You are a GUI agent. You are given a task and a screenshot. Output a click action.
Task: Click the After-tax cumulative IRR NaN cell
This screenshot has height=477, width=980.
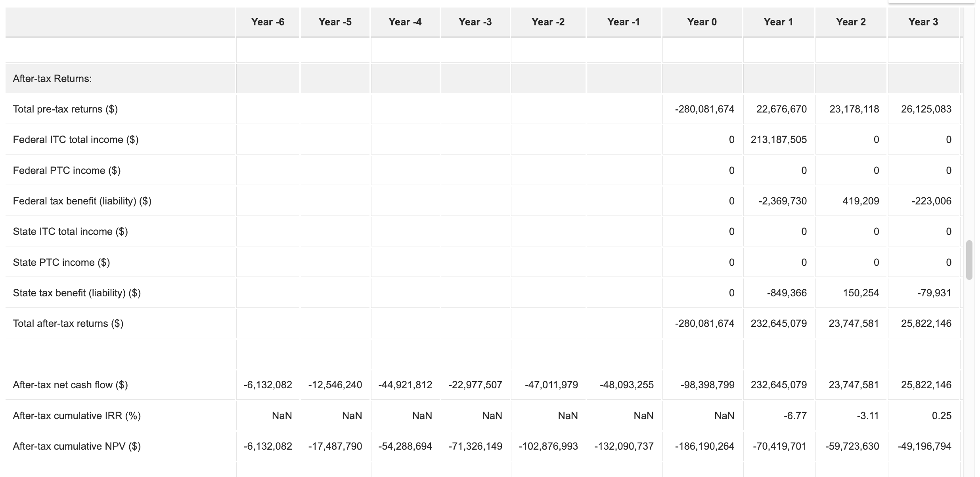(x=281, y=415)
